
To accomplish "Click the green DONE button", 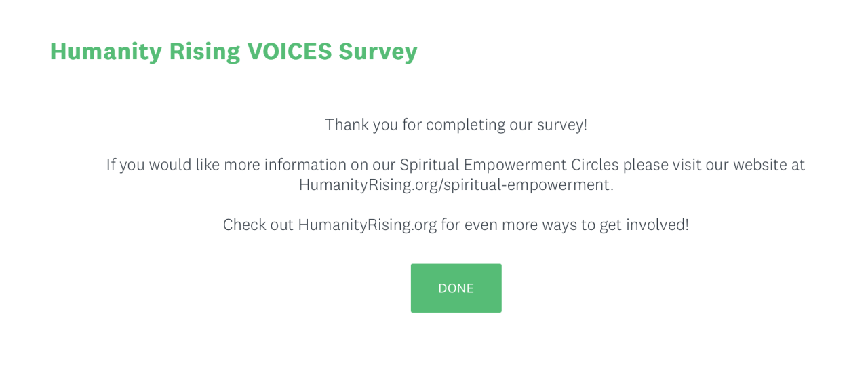I will (x=456, y=288).
